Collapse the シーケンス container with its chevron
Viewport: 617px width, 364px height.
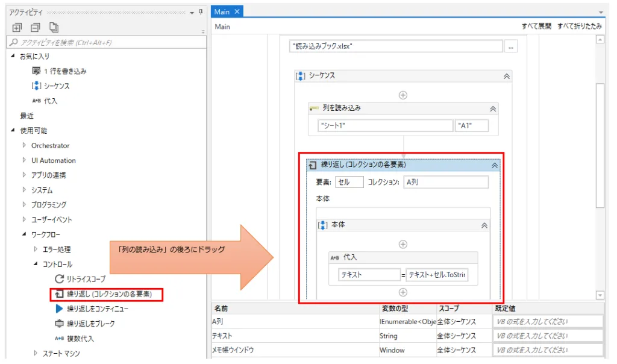(507, 76)
